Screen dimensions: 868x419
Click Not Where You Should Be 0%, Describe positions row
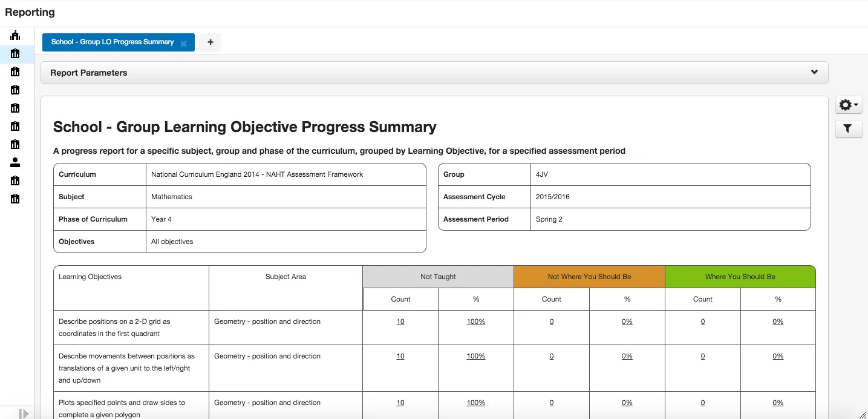(x=627, y=322)
